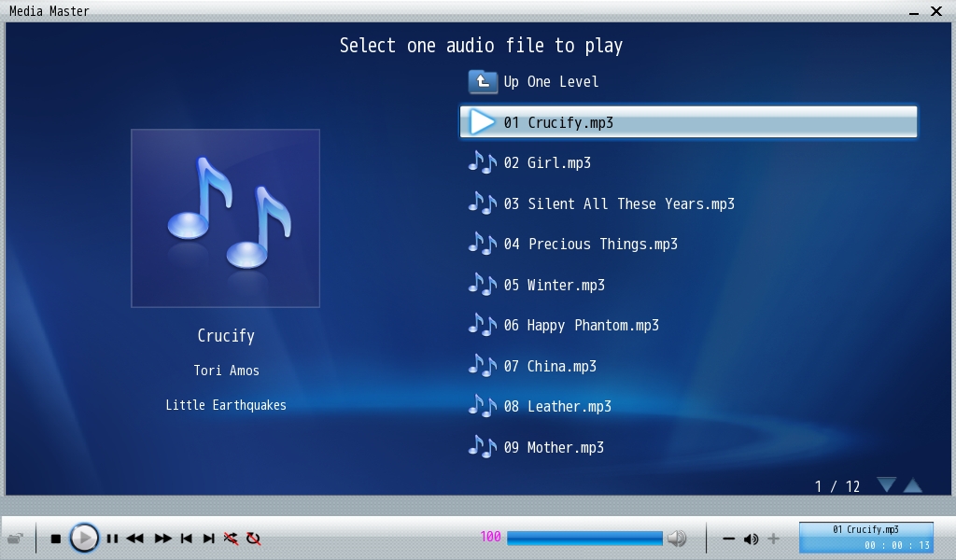Stop playback with the stop button
The height and width of the screenshot is (560, 956).
click(56, 539)
